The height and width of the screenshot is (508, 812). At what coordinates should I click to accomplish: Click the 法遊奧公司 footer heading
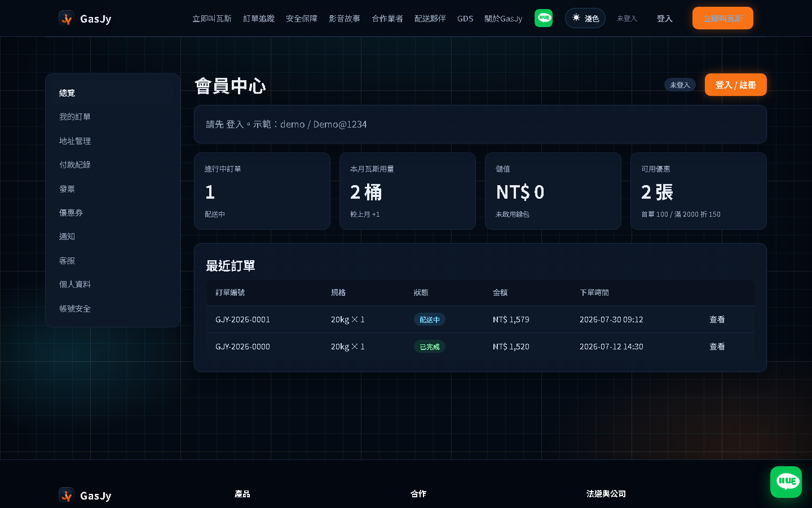[606, 494]
